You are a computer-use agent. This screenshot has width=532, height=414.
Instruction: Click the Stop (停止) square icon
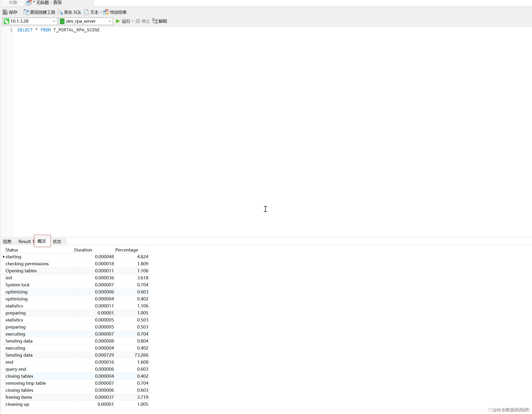138,21
